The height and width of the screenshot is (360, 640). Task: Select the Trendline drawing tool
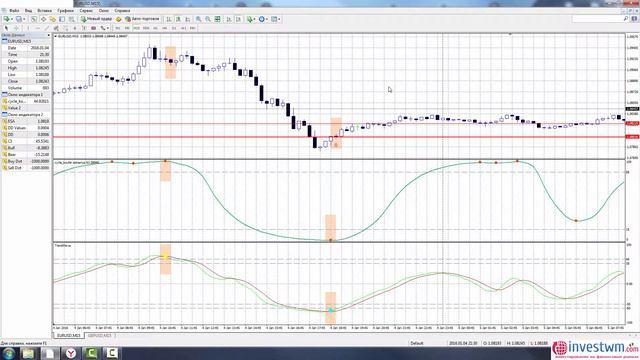47,28
